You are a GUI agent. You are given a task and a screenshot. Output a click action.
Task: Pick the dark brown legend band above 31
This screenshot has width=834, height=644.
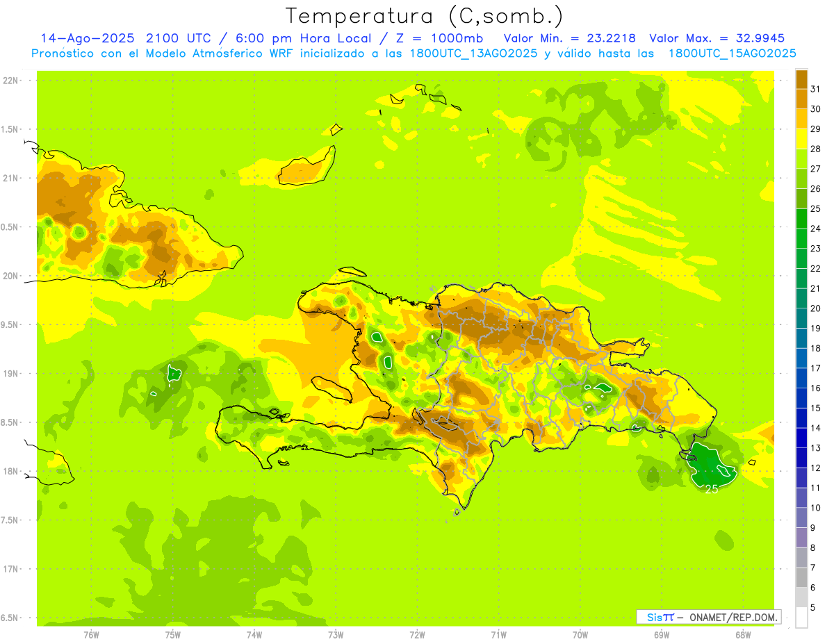click(x=801, y=79)
